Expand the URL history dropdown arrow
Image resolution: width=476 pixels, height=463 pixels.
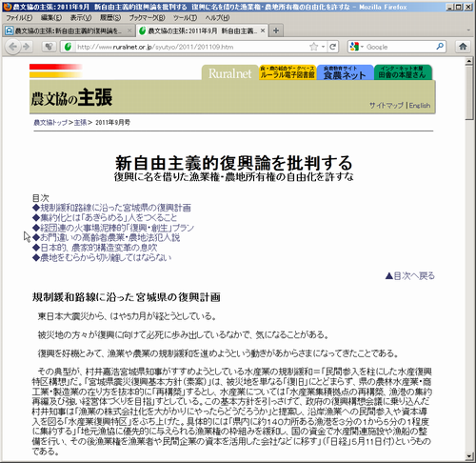[323, 47]
